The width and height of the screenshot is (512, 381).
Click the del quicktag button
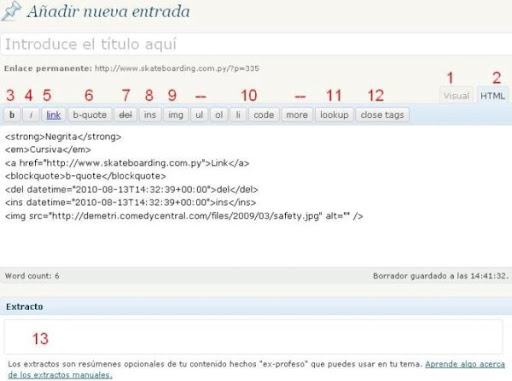pos(125,115)
